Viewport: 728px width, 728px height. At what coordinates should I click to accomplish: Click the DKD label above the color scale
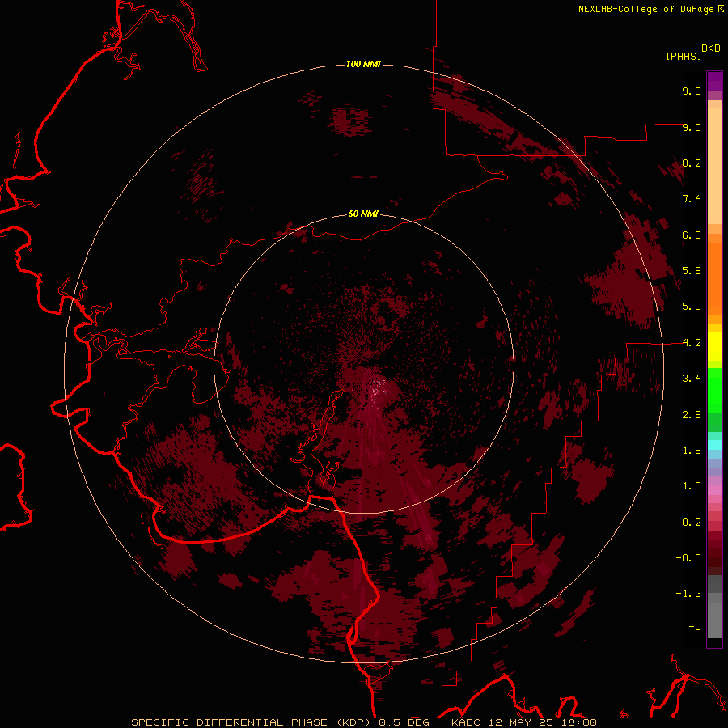pyautogui.click(x=711, y=49)
